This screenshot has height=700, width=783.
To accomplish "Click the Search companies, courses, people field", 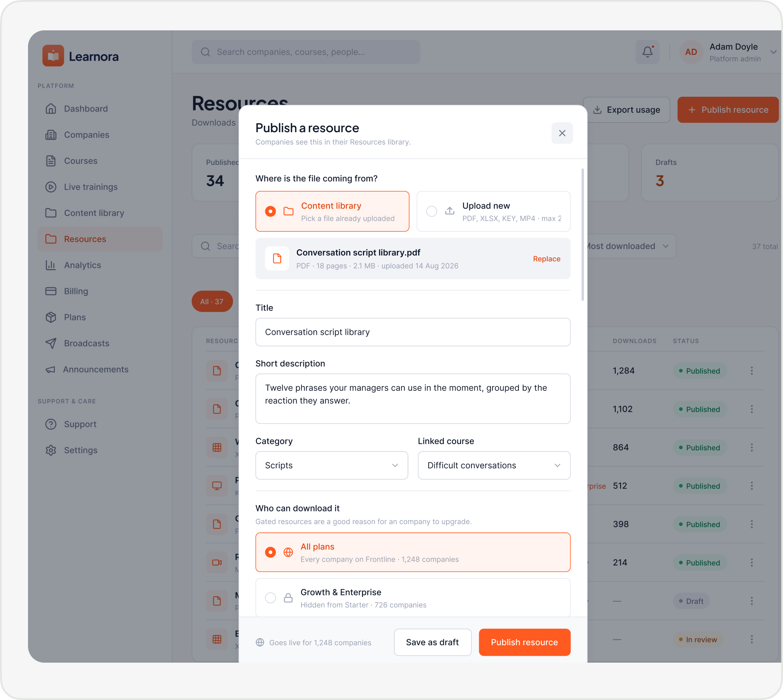I will (x=306, y=52).
